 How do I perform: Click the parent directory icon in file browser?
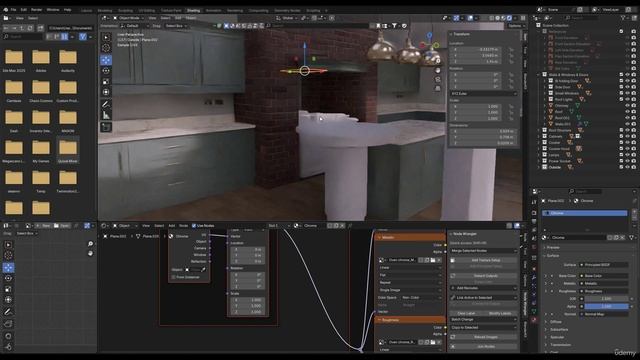click(x=23, y=28)
